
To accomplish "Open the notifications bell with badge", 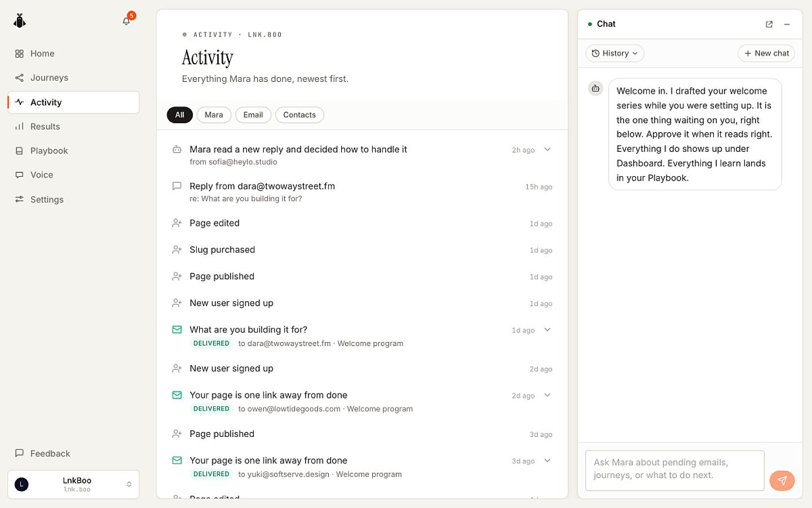I will coord(127,21).
